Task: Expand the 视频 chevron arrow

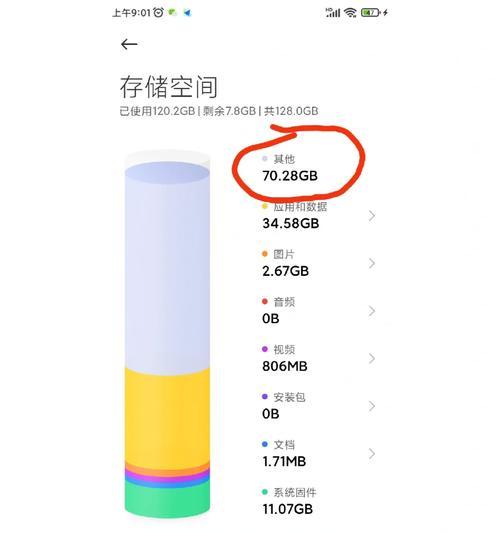Action: click(x=372, y=359)
